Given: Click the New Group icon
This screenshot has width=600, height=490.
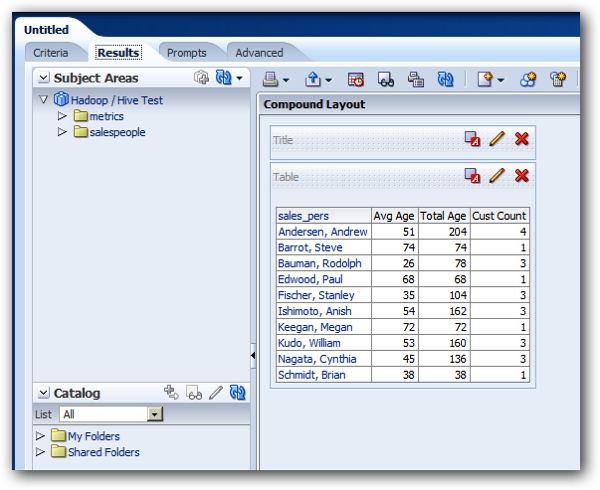Looking at the screenshot, I should pyautogui.click(x=528, y=79).
